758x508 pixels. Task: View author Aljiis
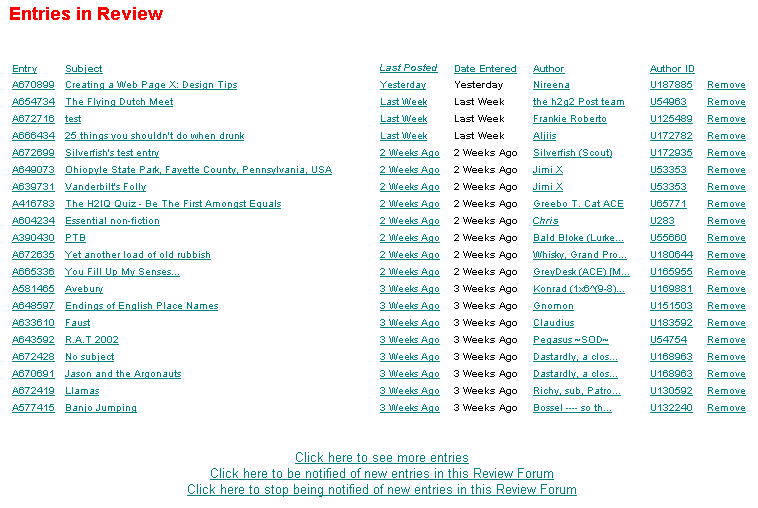coord(544,136)
